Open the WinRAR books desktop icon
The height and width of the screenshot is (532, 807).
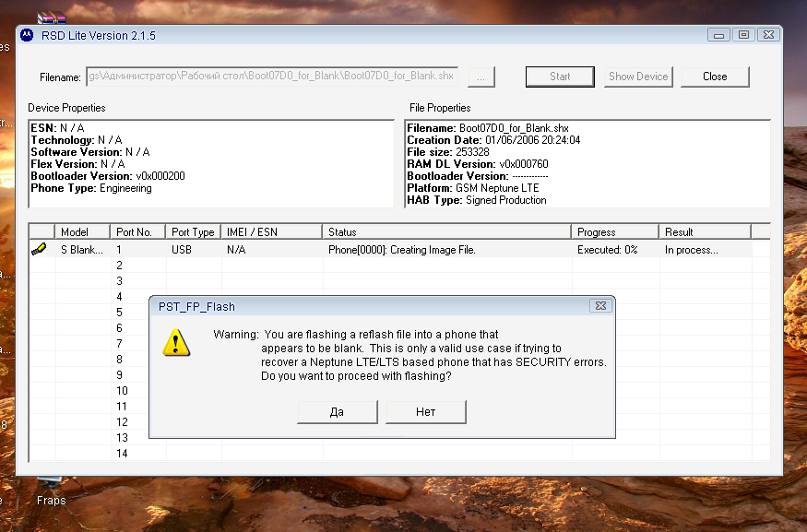click(x=51, y=18)
